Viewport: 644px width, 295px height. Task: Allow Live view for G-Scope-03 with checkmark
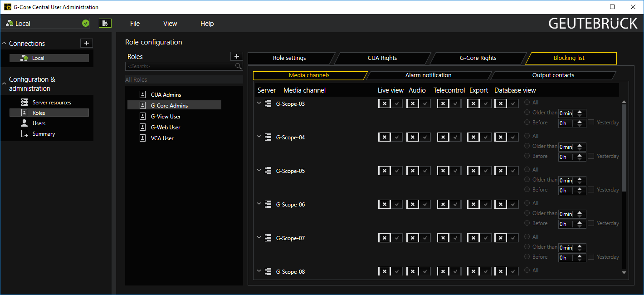coord(397,103)
